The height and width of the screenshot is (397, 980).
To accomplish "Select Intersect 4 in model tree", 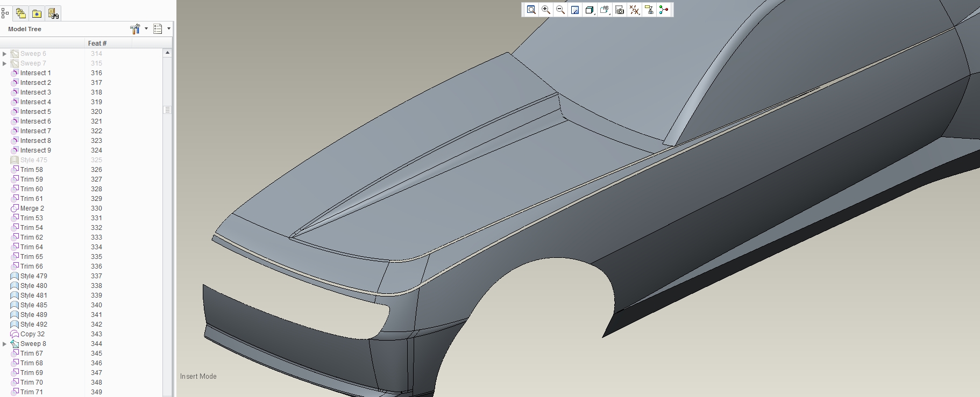I will 35,102.
